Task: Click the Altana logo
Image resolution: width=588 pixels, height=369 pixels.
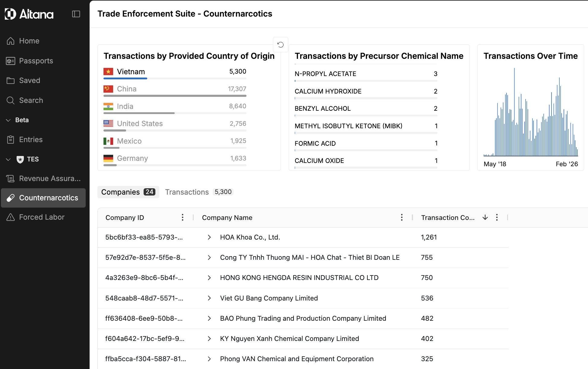Action: tap(29, 14)
